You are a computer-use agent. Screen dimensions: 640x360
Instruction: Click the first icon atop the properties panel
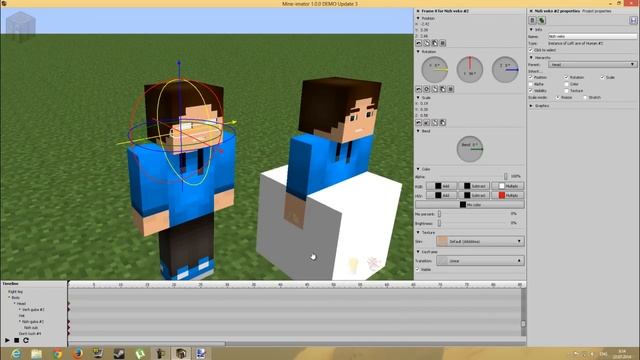(533, 20)
